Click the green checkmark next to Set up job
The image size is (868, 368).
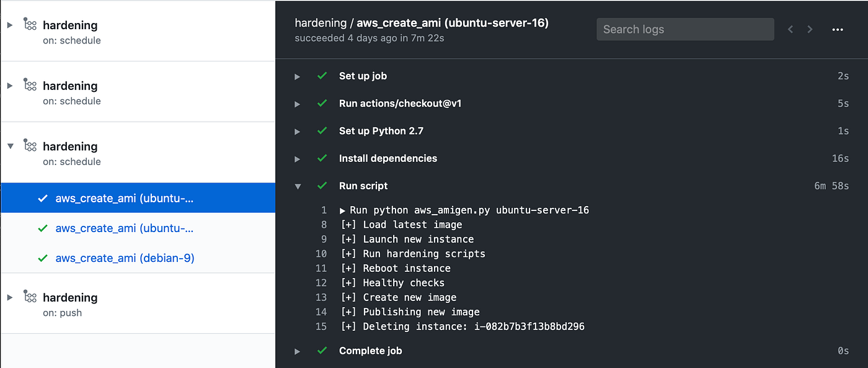click(x=322, y=76)
